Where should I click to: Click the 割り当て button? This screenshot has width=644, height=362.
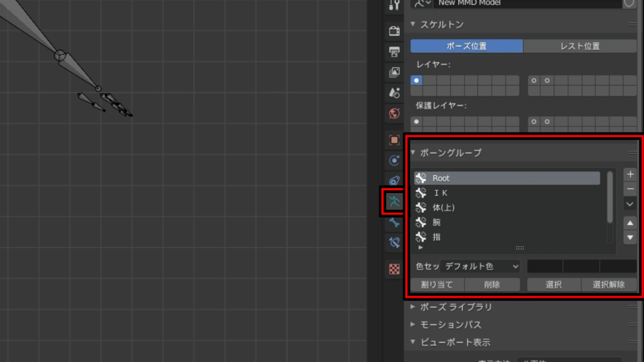[x=437, y=285]
